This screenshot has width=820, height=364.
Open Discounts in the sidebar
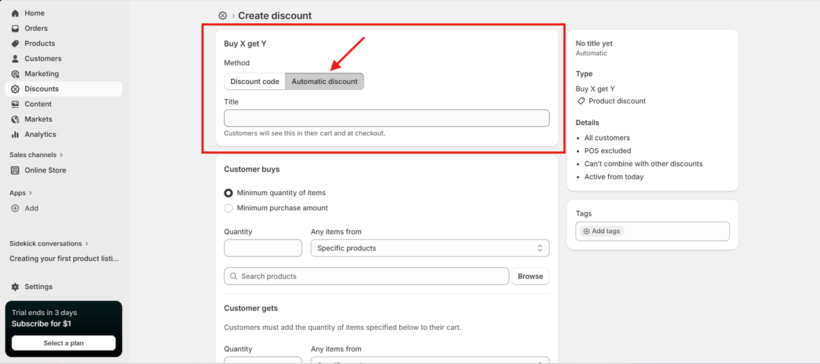click(64, 89)
